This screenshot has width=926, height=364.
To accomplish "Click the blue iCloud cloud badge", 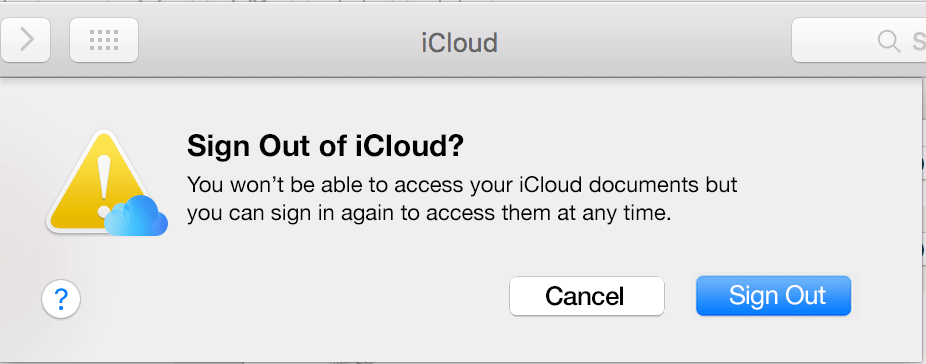I will (136, 216).
